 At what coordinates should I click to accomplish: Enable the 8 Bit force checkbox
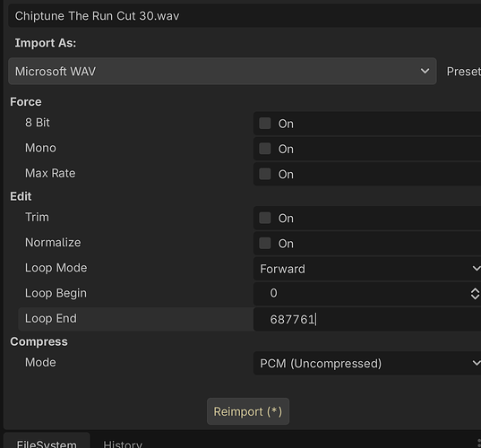[265, 124]
